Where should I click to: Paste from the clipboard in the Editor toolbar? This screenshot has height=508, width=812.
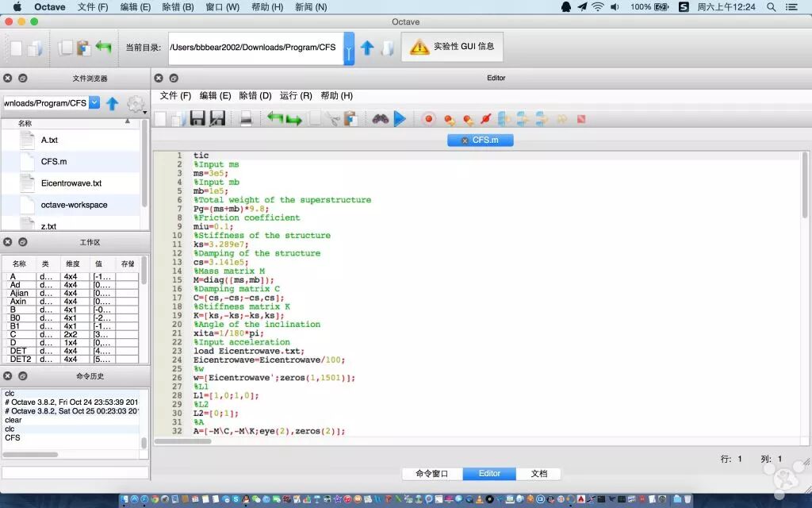pos(351,119)
